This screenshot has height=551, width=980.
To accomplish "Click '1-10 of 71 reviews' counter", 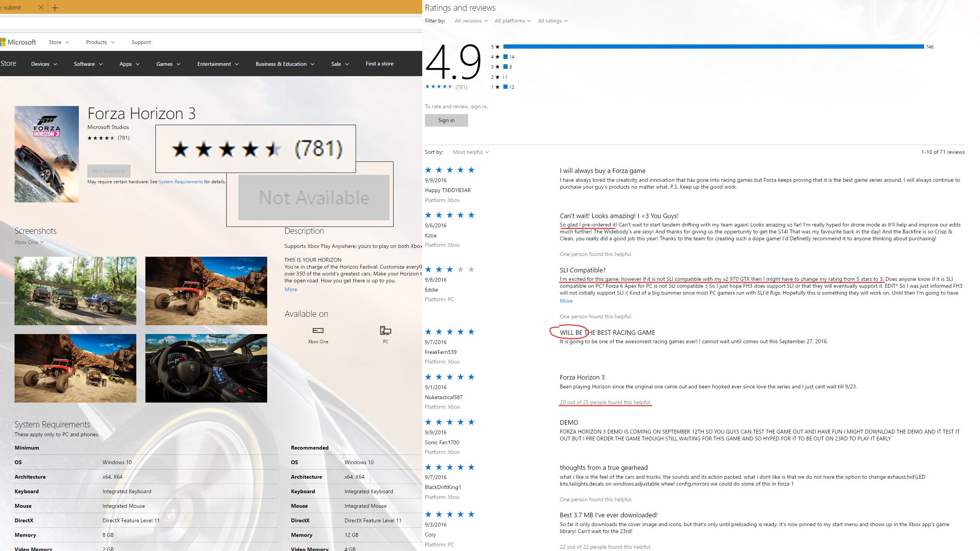I will (x=942, y=152).
